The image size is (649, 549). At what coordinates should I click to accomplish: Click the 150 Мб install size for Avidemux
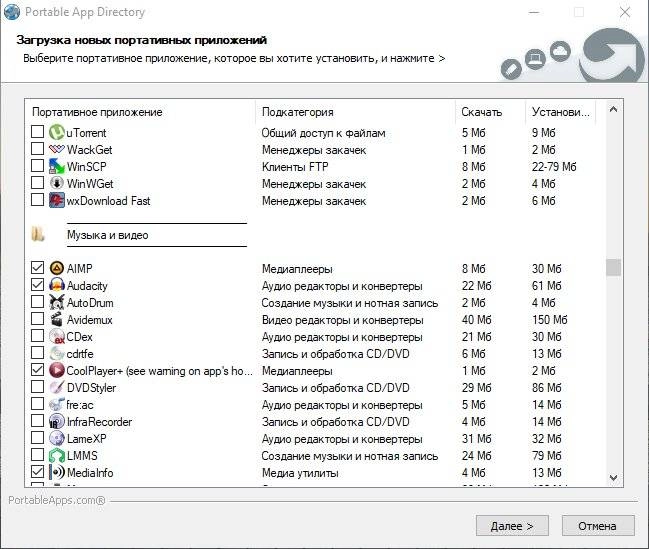point(550,320)
